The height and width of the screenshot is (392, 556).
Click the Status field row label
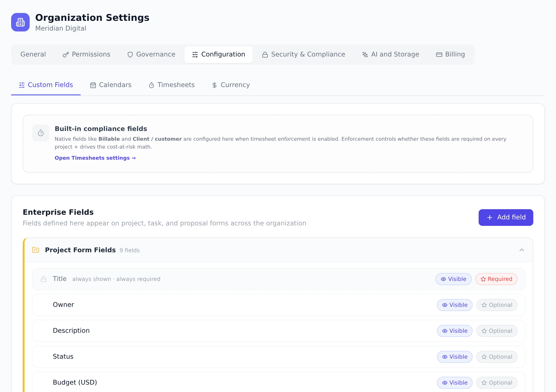(x=63, y=356)
